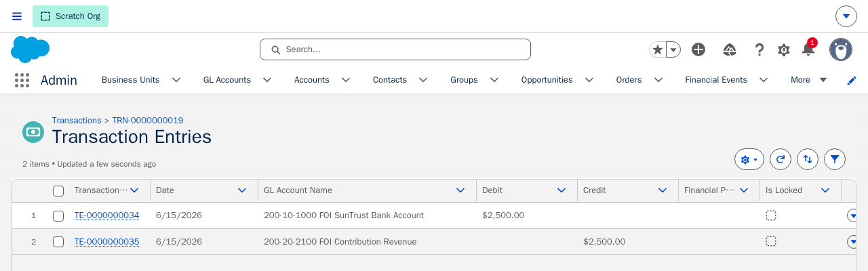The width and height of the screenshot is (868, 271).
Task: Open GL Account Name column chevron
Action: click(x=460, y=190)
